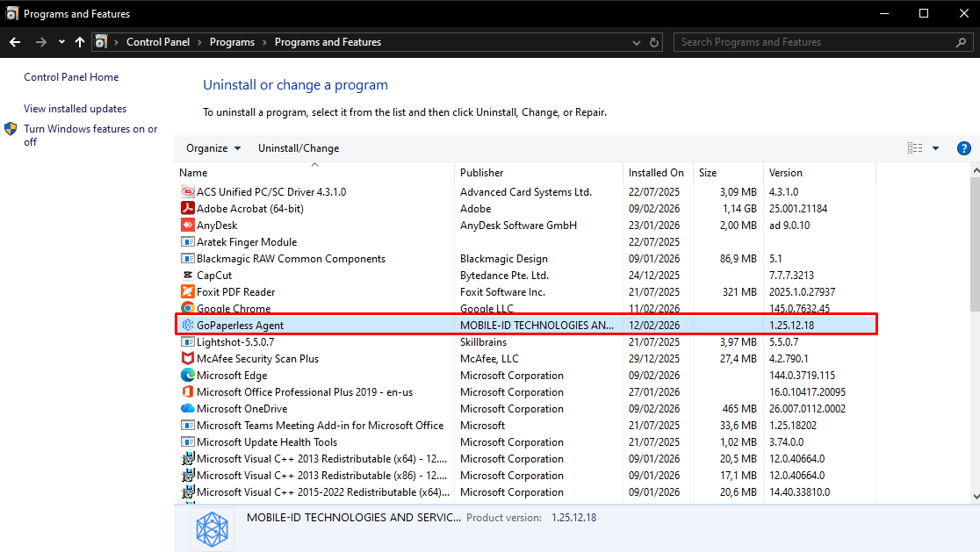Image resolution: width=980 pixels, height=552 pixels.
Task: Sort by the Installed On column header
Action: click(x=658, y=172)
